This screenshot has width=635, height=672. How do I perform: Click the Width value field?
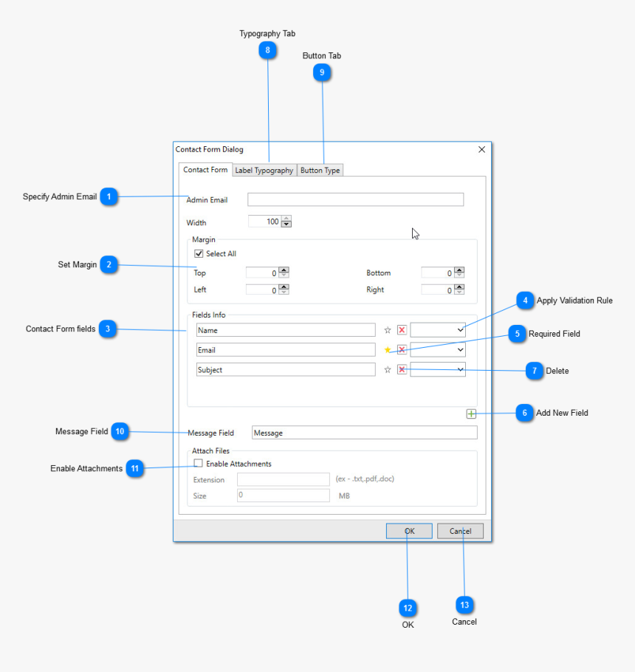pyautogui.click(x=264, y=222)
